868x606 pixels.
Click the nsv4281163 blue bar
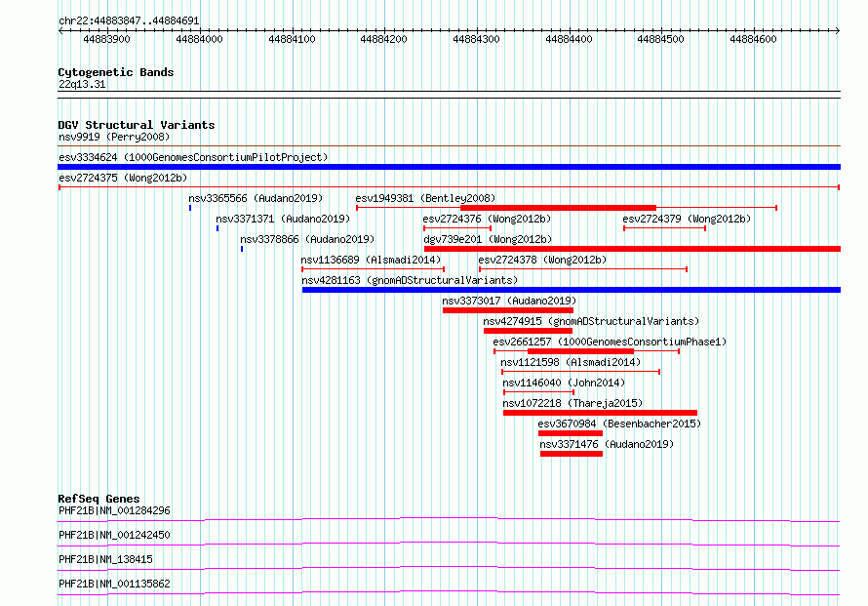coord(572,290)
